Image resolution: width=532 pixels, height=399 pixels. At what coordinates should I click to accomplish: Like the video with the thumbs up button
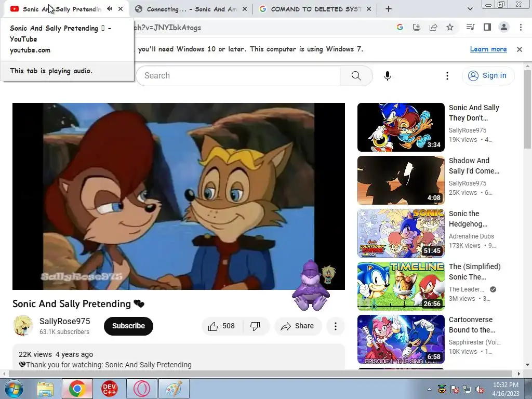[222, 326]
